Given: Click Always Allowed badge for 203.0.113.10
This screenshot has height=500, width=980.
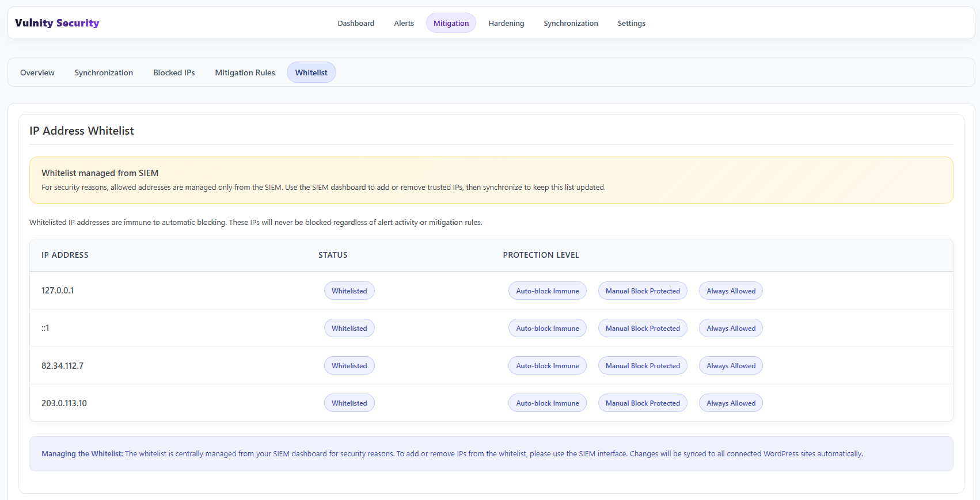Looking at the screenshot, I should click(x=731, y=403).
